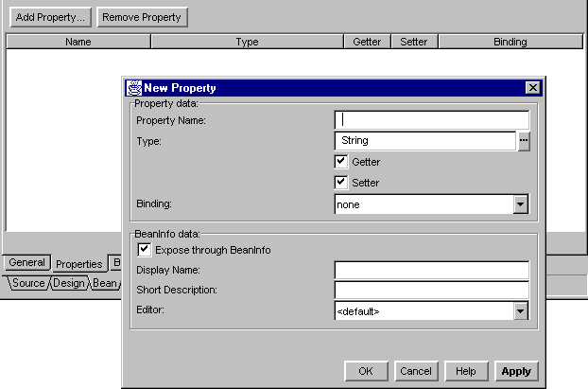Open the Design tab

(x=68, y=283)
